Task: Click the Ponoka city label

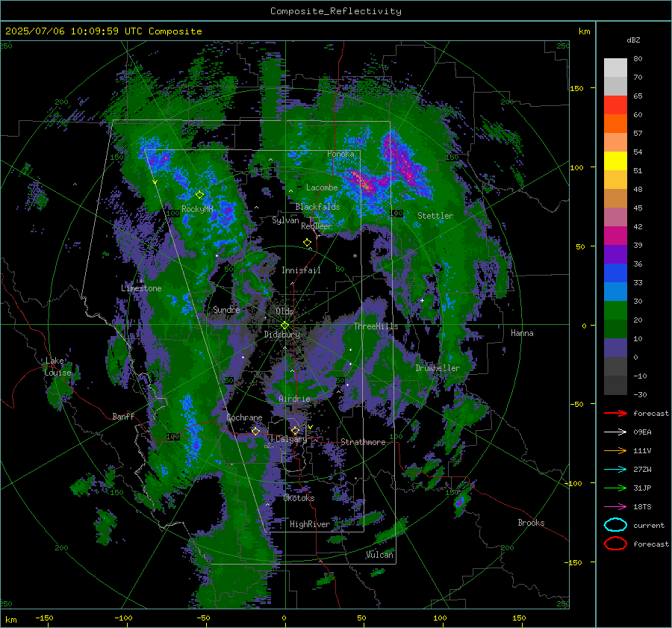Action: 340,154
